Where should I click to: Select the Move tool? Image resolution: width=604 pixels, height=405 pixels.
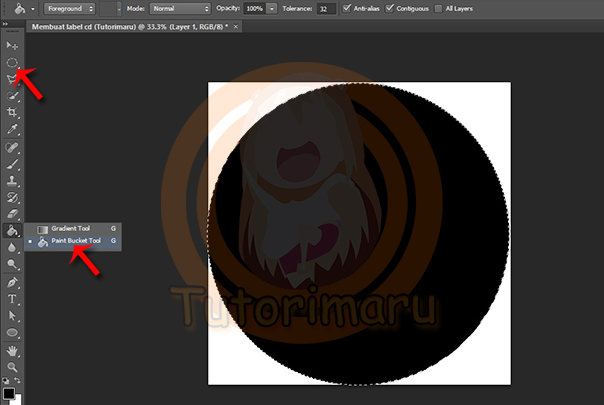(x=12, y=46)
